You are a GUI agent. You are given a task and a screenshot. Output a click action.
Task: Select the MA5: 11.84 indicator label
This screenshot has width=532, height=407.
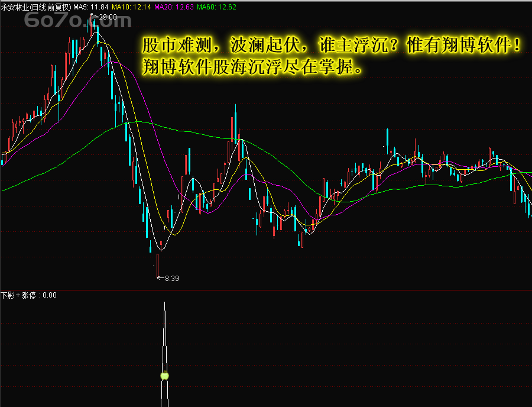(91, 7)
